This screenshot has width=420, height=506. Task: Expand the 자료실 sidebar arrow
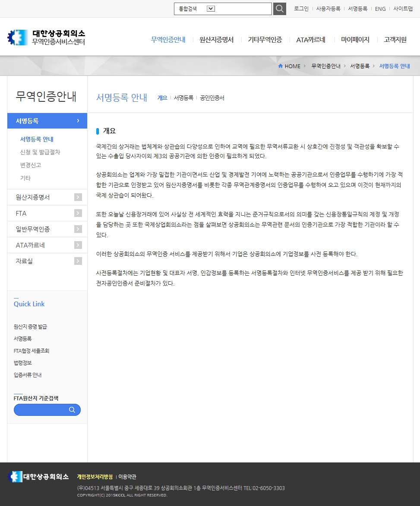[78, 261]
